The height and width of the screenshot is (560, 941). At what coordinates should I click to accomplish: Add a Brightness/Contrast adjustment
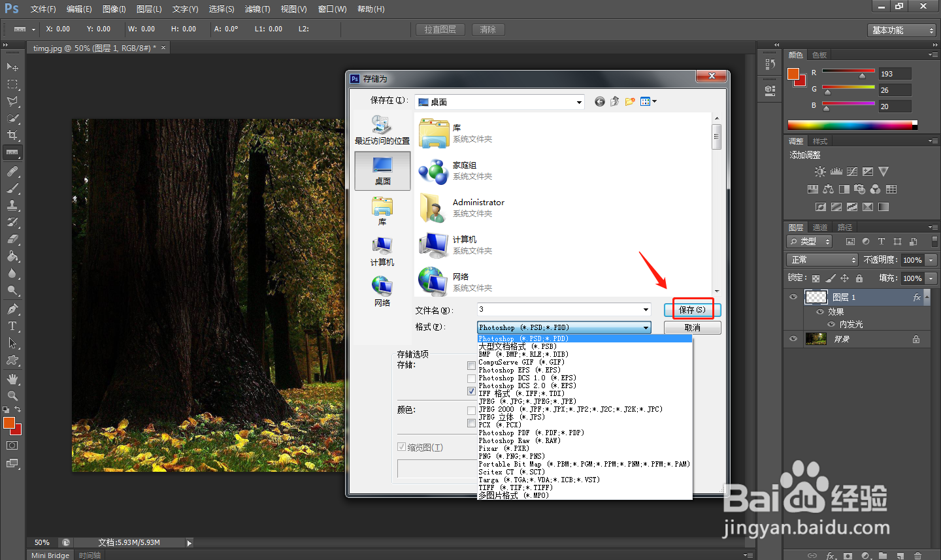pos(820,172)
